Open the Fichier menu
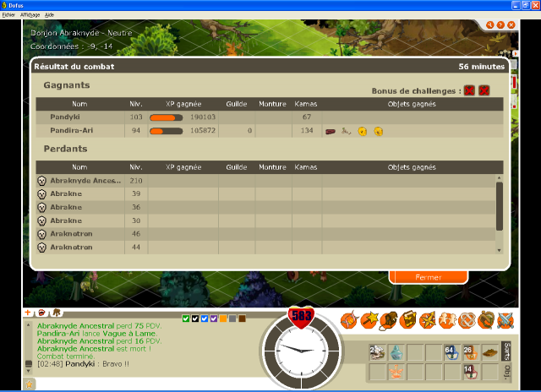541x392 pixels. point(8,15)
